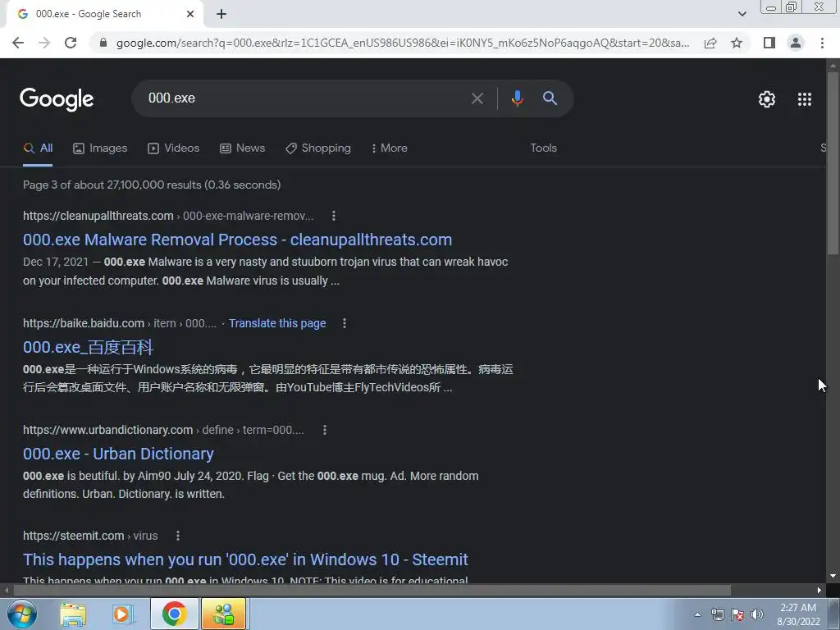This screenshot has width=840, height=630.
Task: Open Windows Explorer from taskbar
Action: (73, 614)
